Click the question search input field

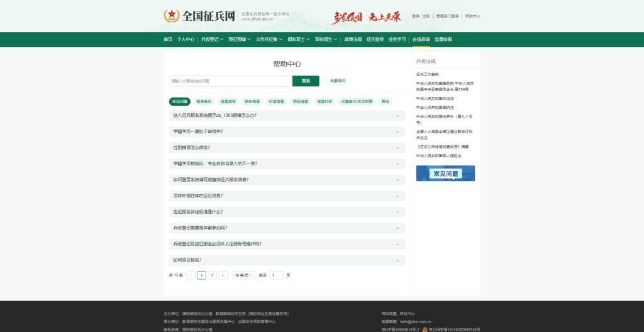pyautogui.click(x=230, y=81)
